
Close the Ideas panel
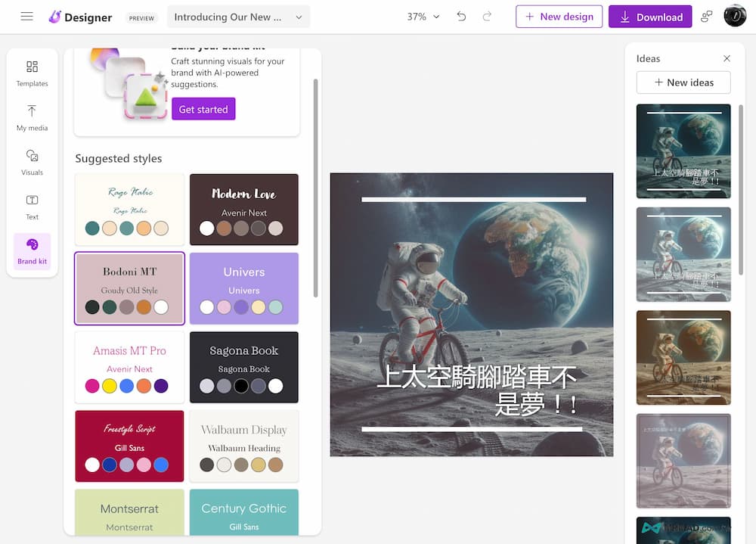[727, 58]
